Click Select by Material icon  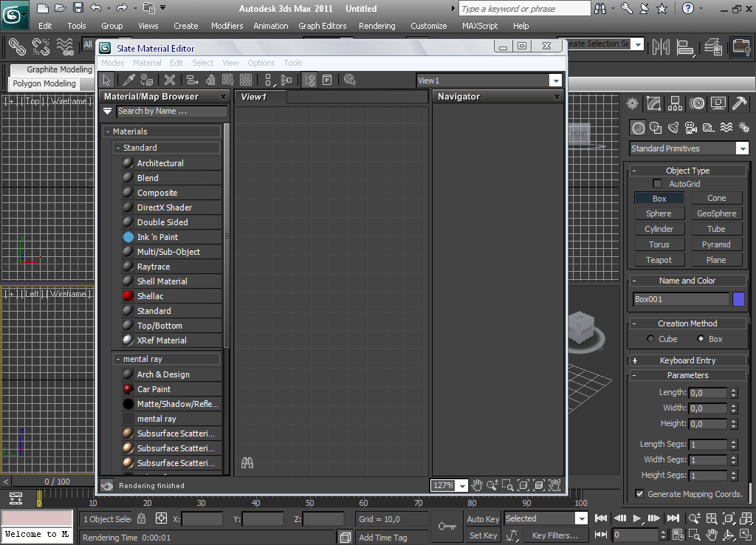[350, 80]
